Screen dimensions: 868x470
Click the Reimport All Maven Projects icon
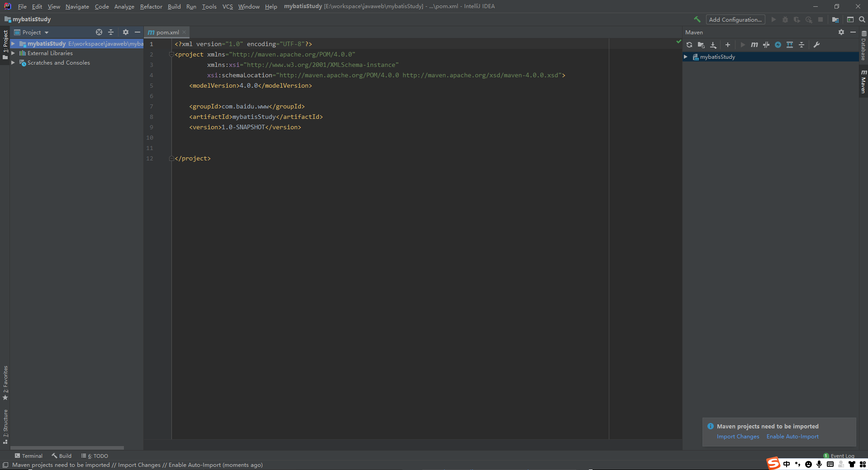click(689, 45)
